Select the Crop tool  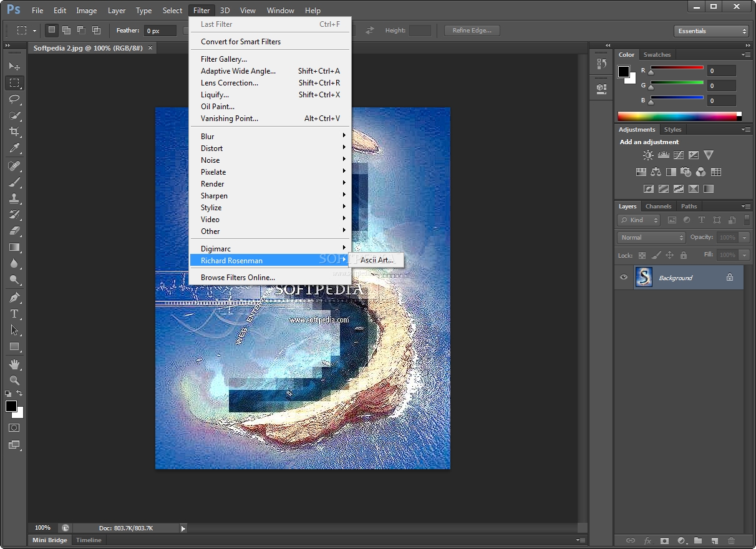(x=14, y=132)
